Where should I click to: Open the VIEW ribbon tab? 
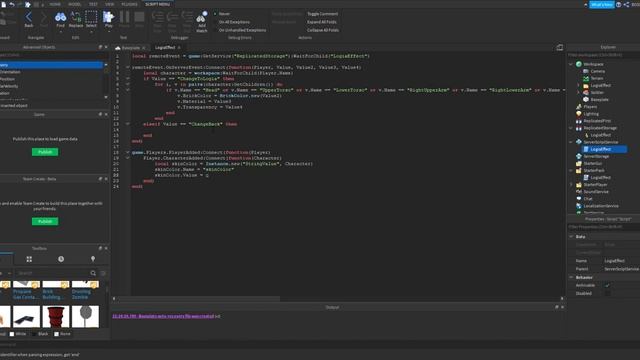click(109, 4)
